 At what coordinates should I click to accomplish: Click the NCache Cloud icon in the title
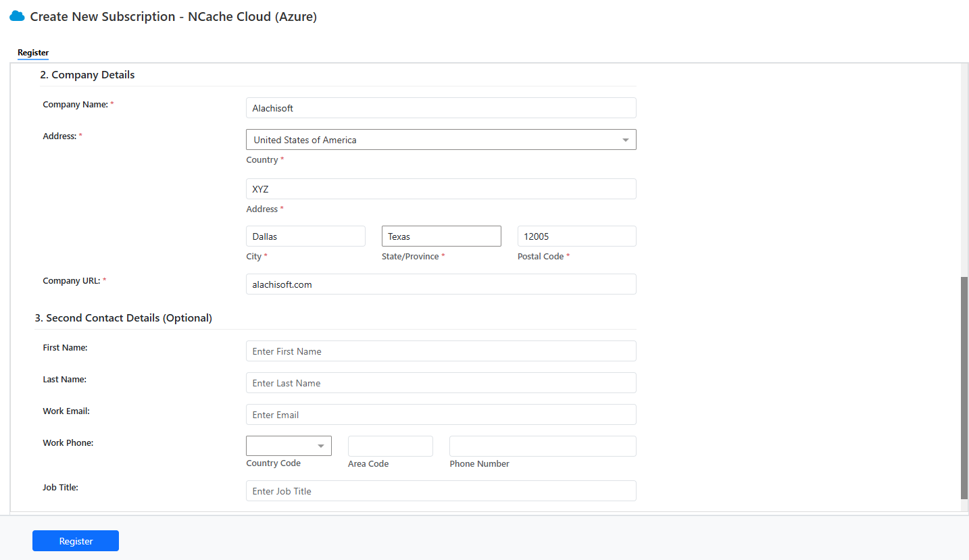tap(17, 16)
